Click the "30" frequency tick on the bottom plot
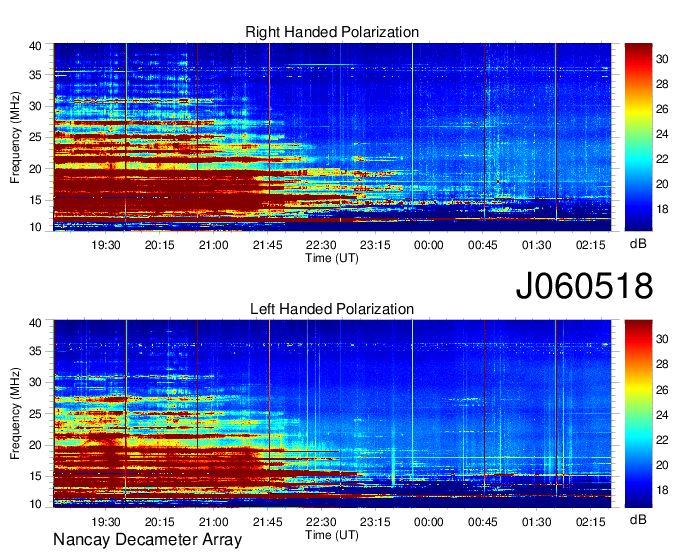This screenshot has width=680, height=552. (35, 382)
